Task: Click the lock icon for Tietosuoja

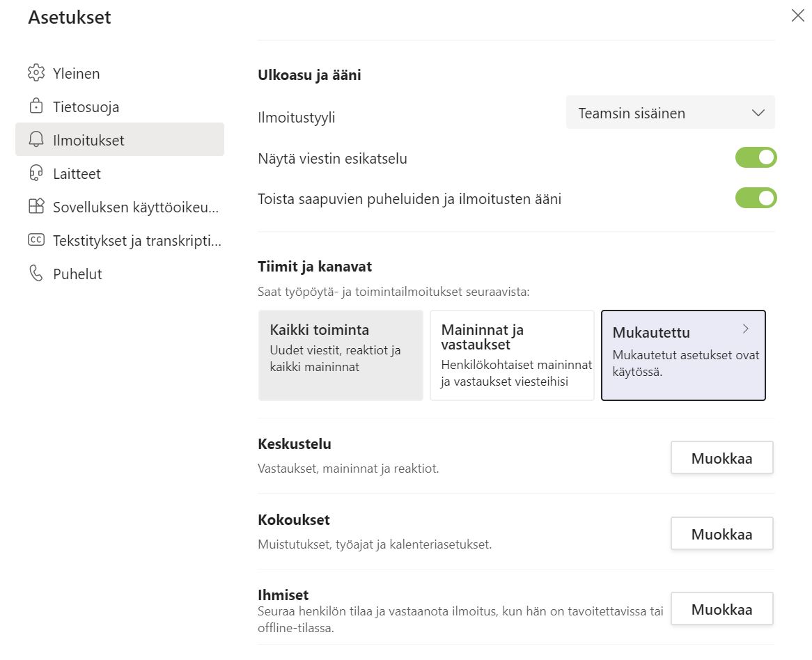Action: point(36,106)
